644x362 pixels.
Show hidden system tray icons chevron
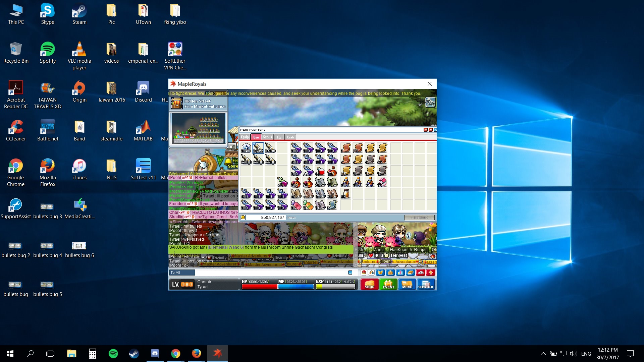click(543, 354)
